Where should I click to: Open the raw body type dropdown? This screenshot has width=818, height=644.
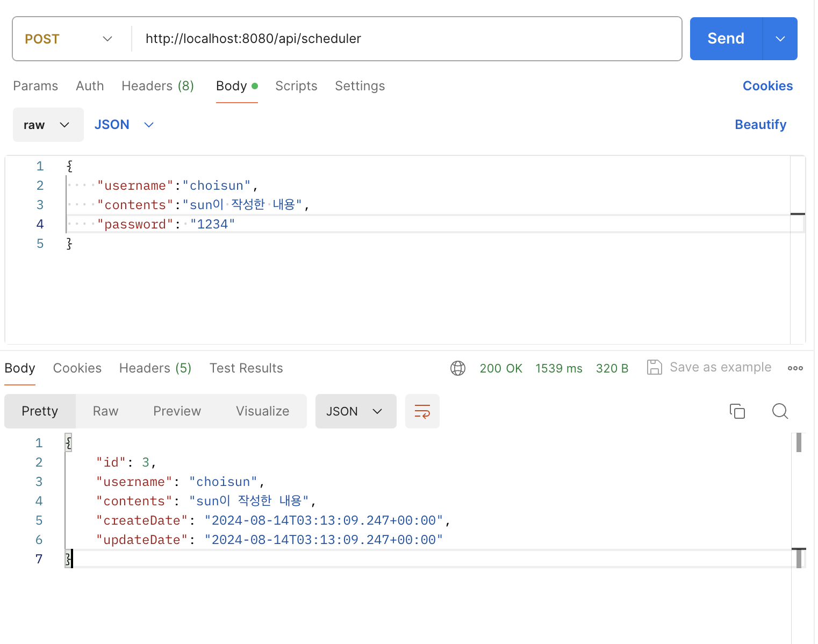[48, 125]
